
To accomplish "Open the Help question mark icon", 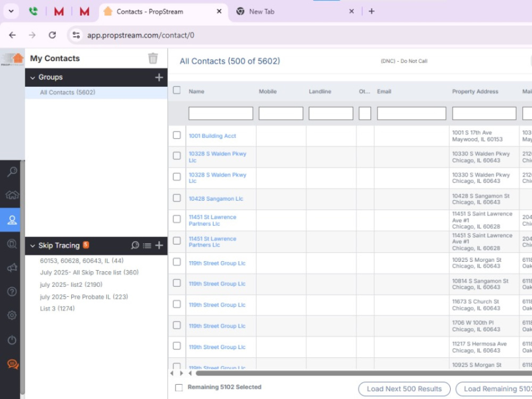I will [x=12, y=292].
